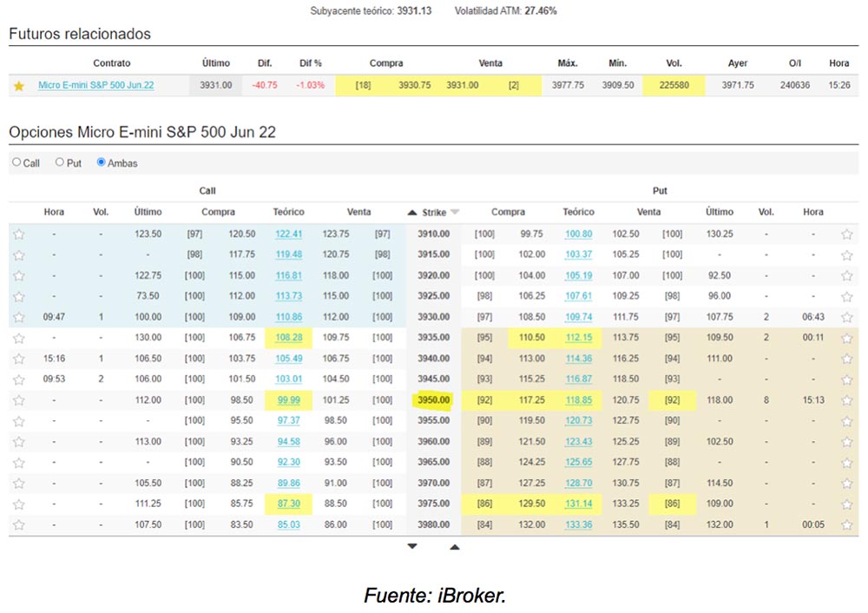Star the put option at strike 3965.00

[847, 463]
